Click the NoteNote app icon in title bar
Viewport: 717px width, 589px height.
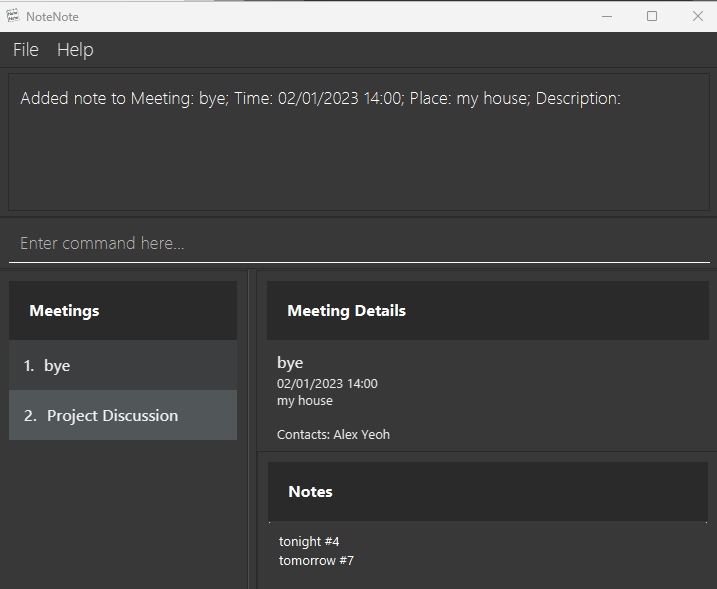click(13, 16)
